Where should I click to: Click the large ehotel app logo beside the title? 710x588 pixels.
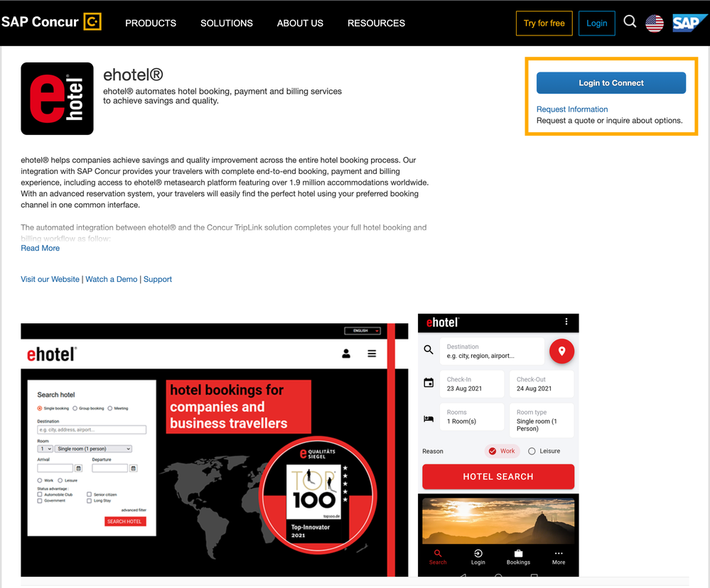tap(57, 99)
